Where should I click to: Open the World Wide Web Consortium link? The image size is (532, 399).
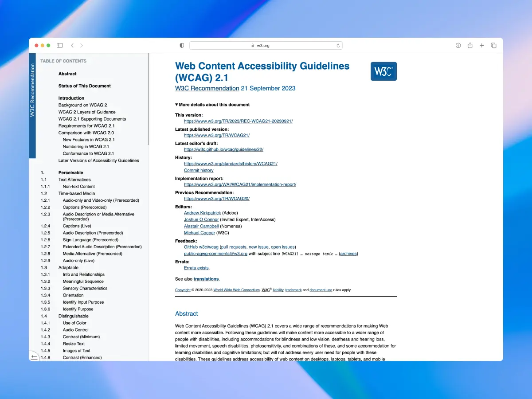pyautogui.click(x=236, y=290)
